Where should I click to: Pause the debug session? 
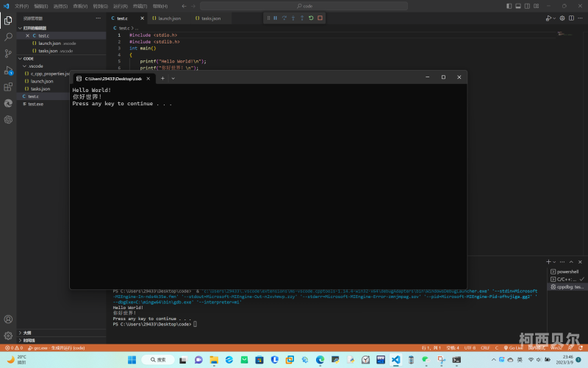(x=275, y=18)
